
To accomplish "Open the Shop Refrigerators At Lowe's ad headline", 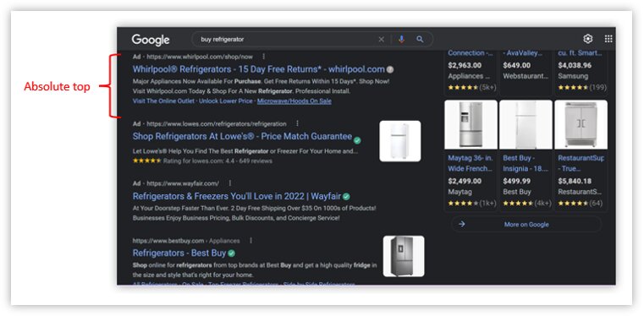I will (x=242, y=136).
